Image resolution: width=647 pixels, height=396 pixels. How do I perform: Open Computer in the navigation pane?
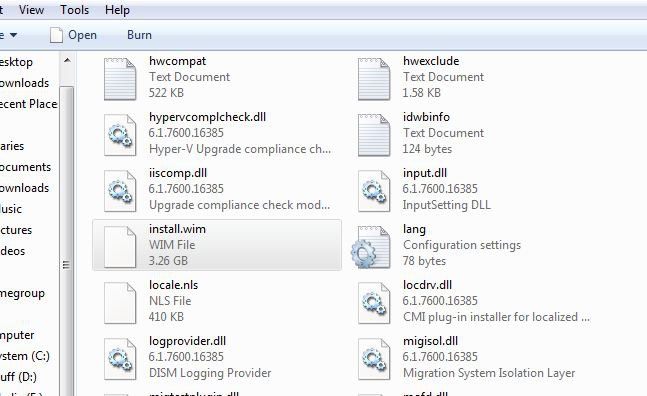[17, 335]
